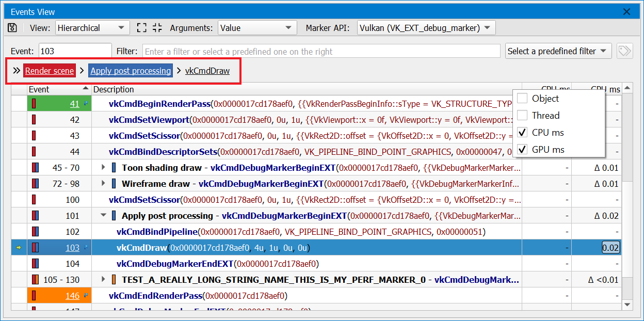Open the filter tags icon beside predefined filters
This screenshot has width=644, height=321.
coord(624,51)
